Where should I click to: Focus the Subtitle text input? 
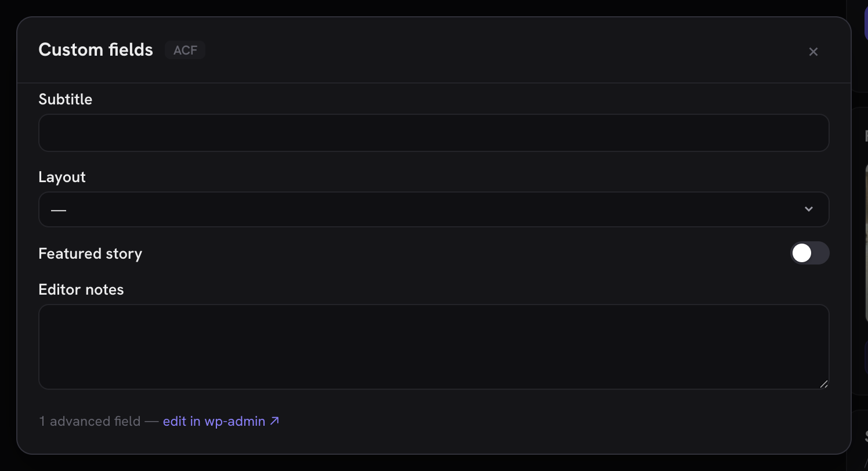tap(434, 133)
